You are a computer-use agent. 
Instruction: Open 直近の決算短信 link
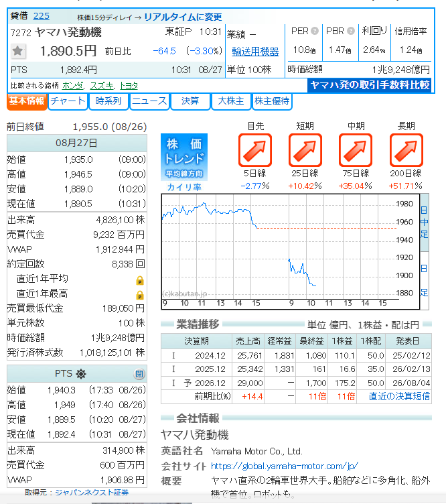click(399, 396)
